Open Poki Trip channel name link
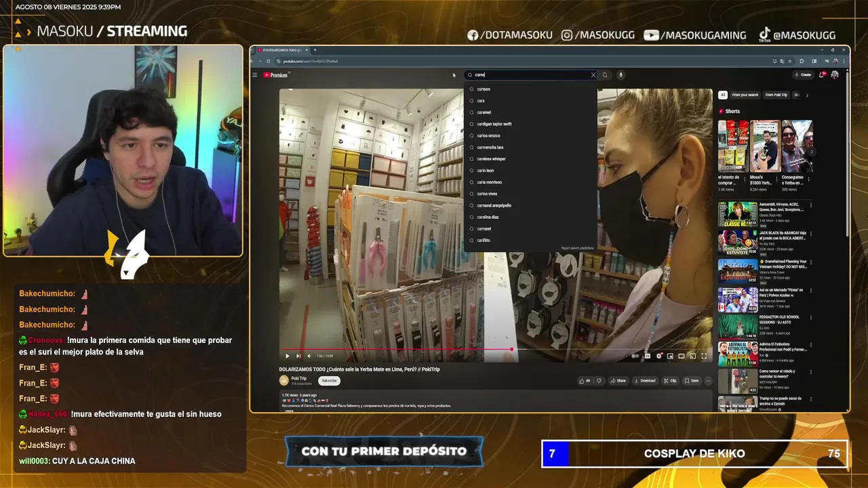The width and height of the screenshot is (868, 488). point(299,378)
